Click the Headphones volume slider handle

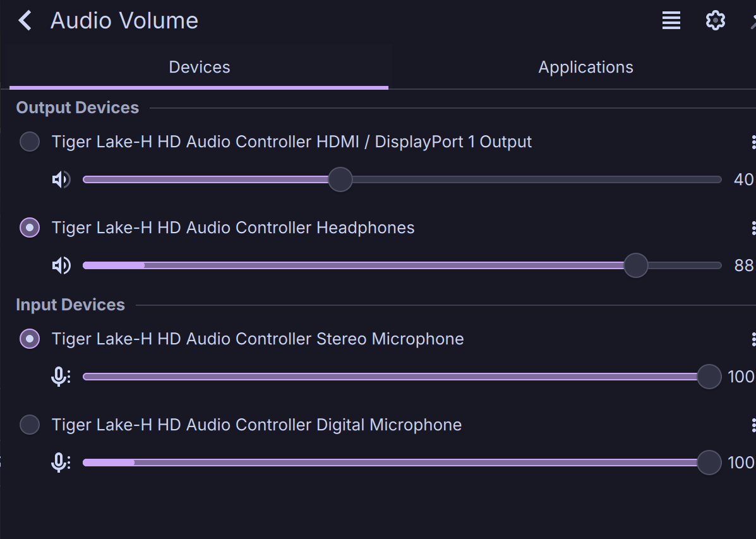tap(635, 265)
